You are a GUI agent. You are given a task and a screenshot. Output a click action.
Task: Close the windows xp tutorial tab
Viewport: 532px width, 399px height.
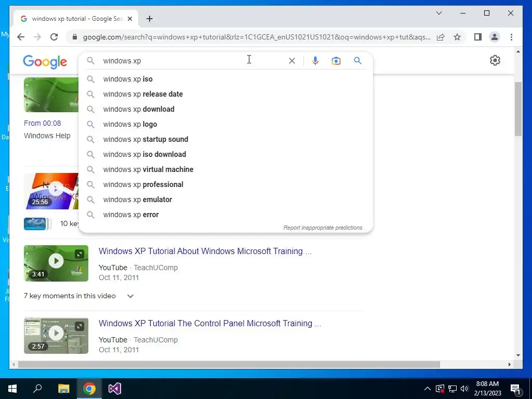(x=129, y=19)
